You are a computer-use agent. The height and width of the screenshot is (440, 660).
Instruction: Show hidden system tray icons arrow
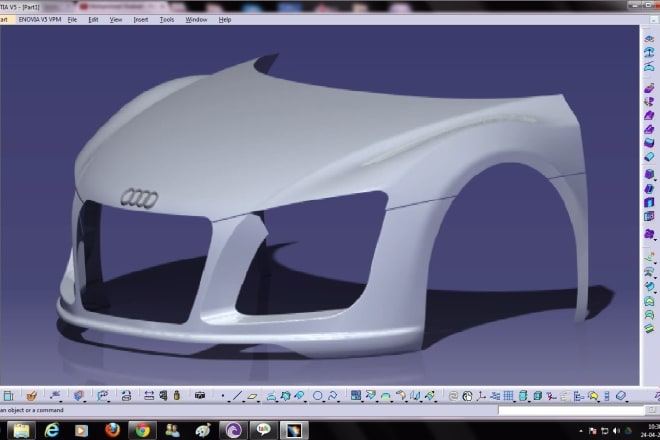581,431
